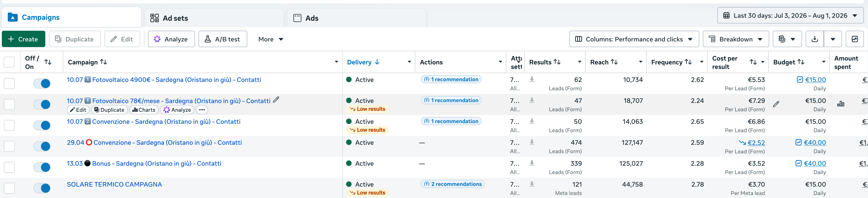Screen dimensions: 868x198
Task: Select the Campaigns tab
Action: (71, 17)
